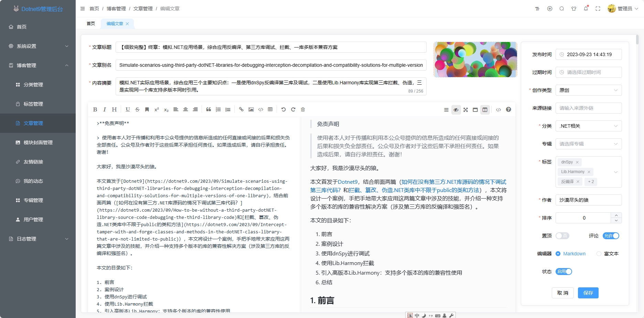Insert a table in the editor

pyautogui.click(x=270, y=109)
